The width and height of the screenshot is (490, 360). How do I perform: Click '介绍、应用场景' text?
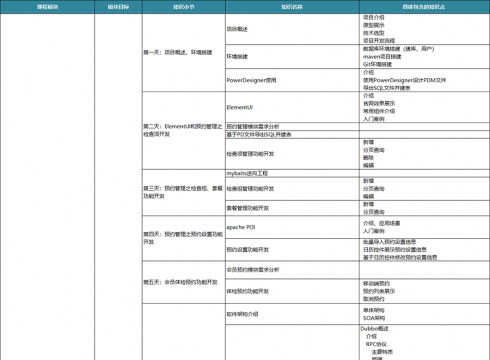(381, 223)
